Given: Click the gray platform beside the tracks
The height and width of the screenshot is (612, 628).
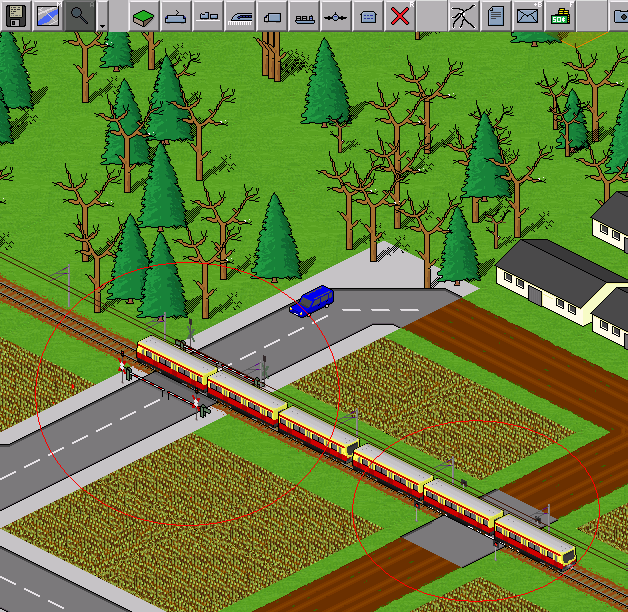Looking at the screenshot, I should point(449,541).
